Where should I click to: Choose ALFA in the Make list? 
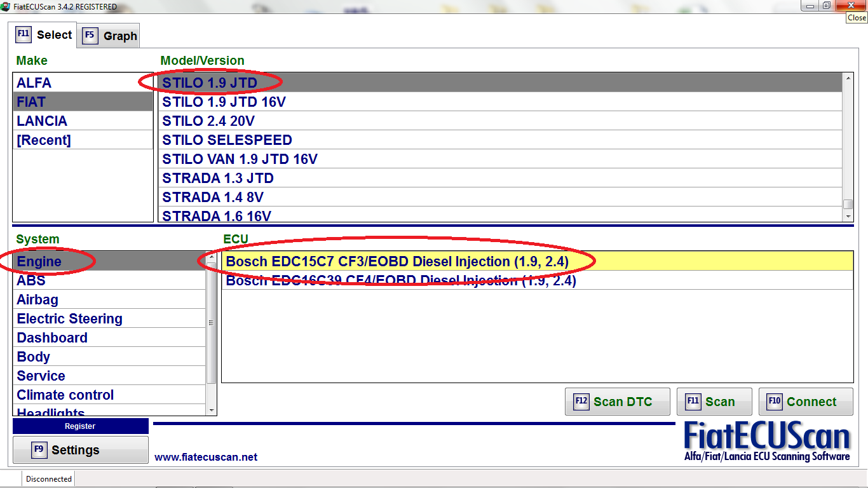(83, 83)
